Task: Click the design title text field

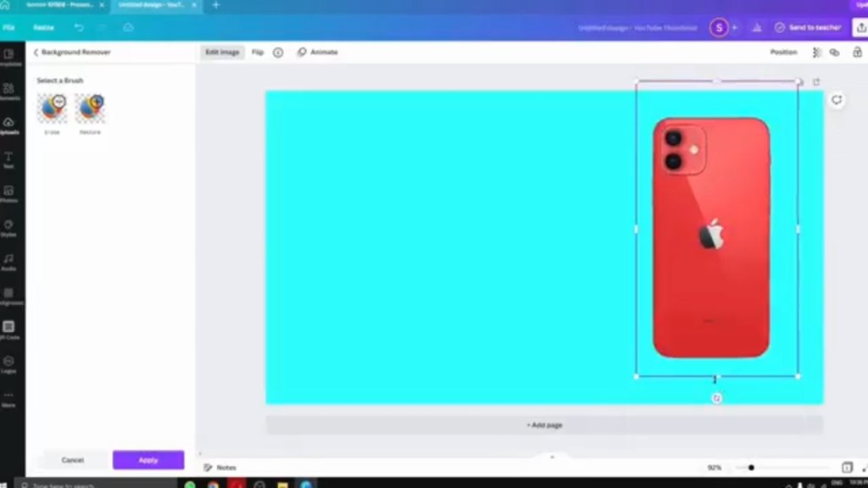Action: coord(637,27)
